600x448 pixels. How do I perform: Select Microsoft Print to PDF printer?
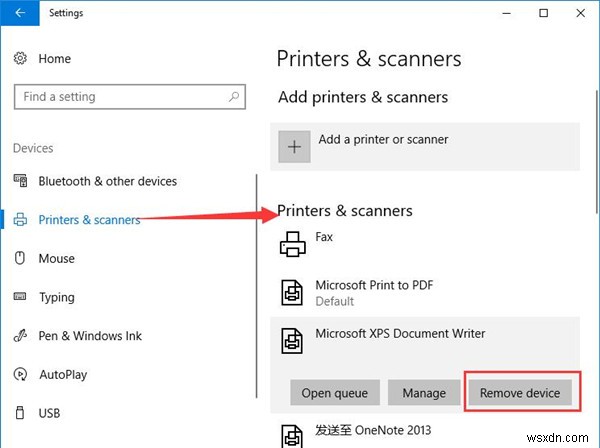(374, 292)
